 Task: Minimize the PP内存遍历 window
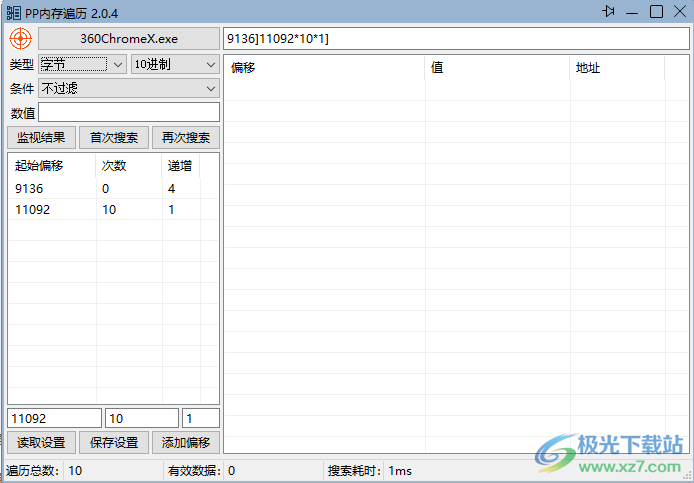tap(633, 11)
